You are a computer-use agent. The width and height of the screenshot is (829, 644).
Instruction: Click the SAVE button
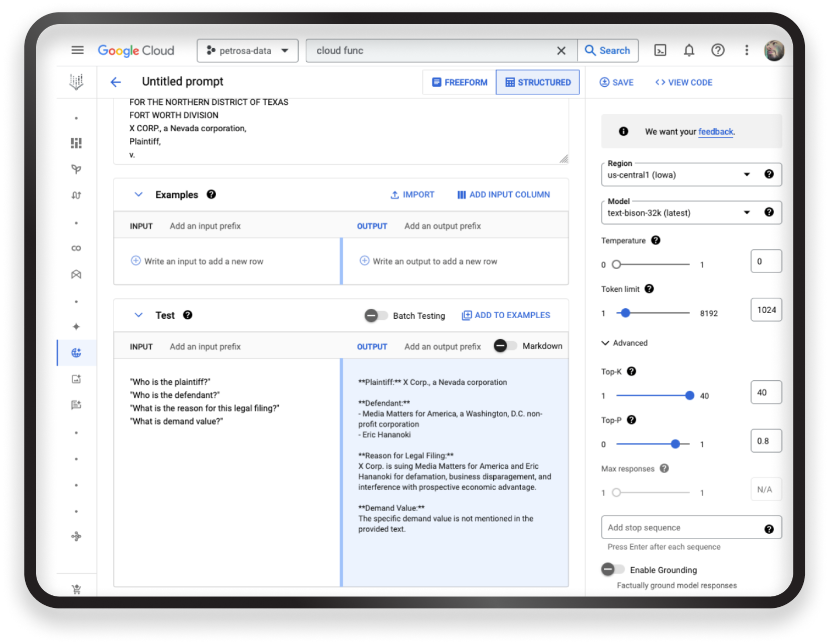[616, 82]
